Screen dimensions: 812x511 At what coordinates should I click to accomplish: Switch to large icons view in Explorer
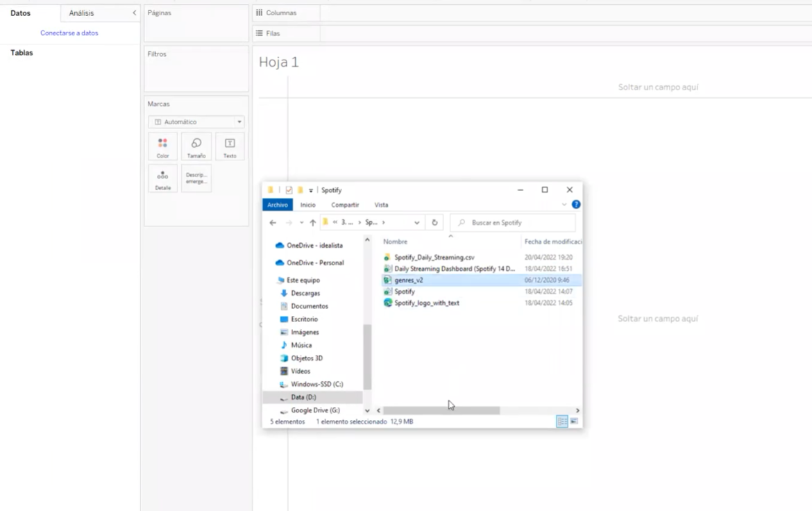click(x=575, y=421)
